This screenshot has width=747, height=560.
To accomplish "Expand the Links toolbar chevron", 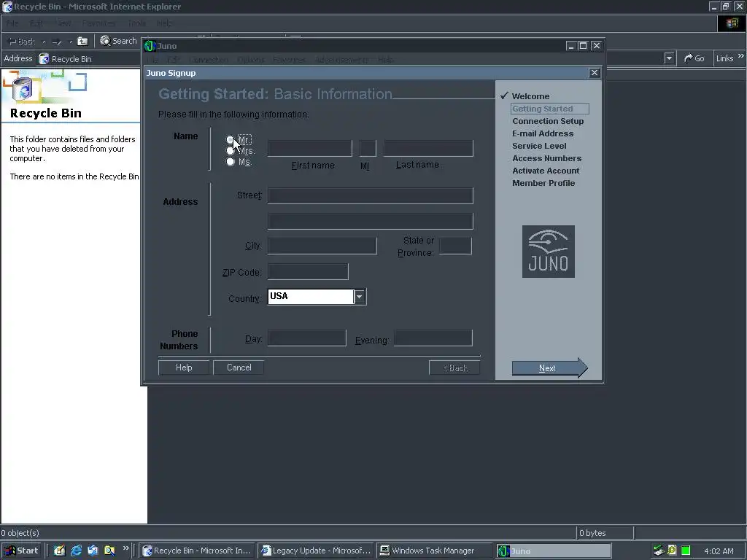I will (741, 56).
